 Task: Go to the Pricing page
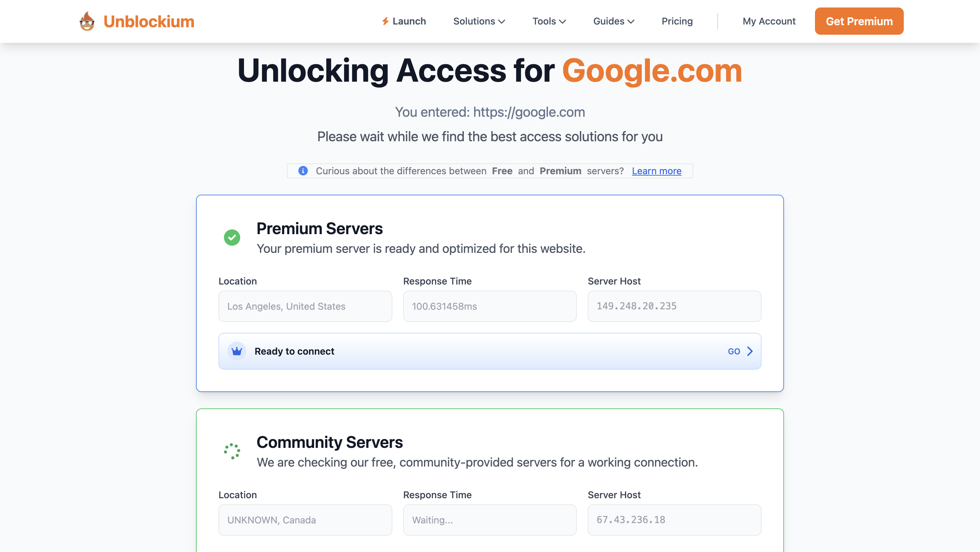tap(677, 21)
